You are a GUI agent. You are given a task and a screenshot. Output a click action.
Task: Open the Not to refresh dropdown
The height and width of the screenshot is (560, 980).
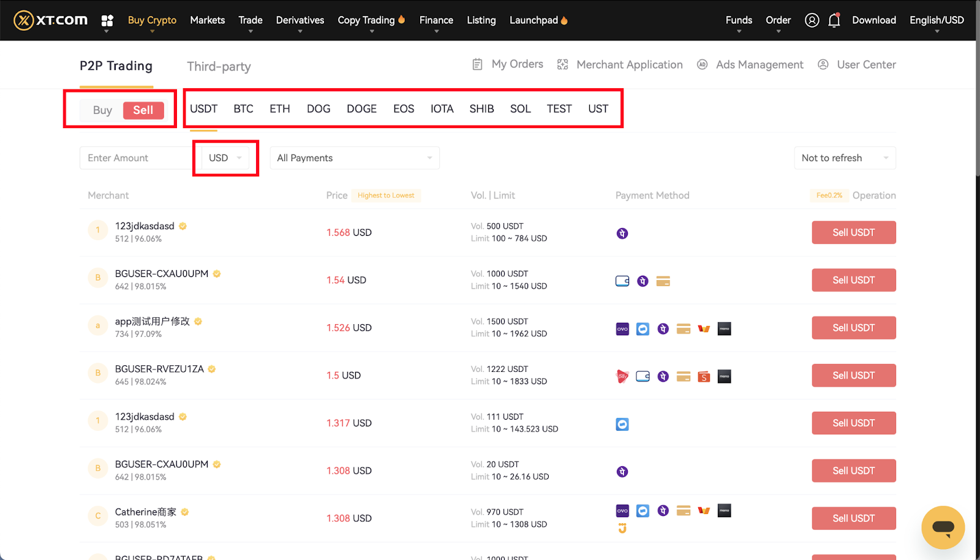click(844, 158)
